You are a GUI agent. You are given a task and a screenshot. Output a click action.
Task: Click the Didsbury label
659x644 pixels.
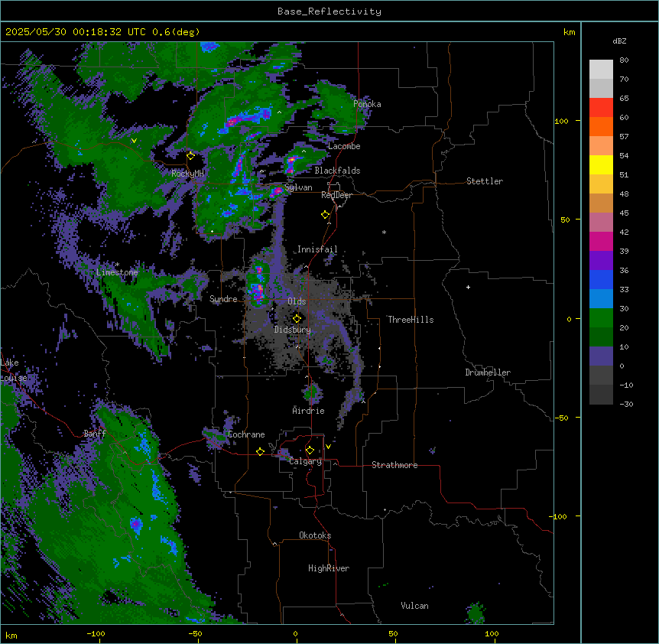point(293,330)
